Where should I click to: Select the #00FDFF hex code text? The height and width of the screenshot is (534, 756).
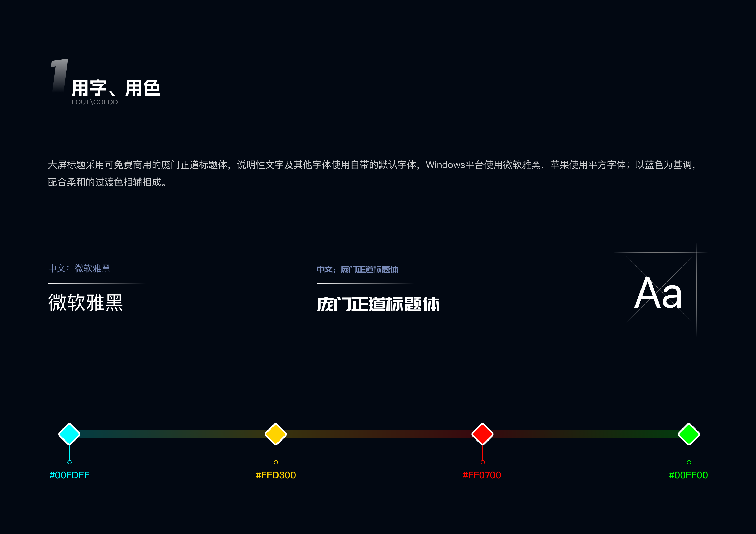coord(70,475)
